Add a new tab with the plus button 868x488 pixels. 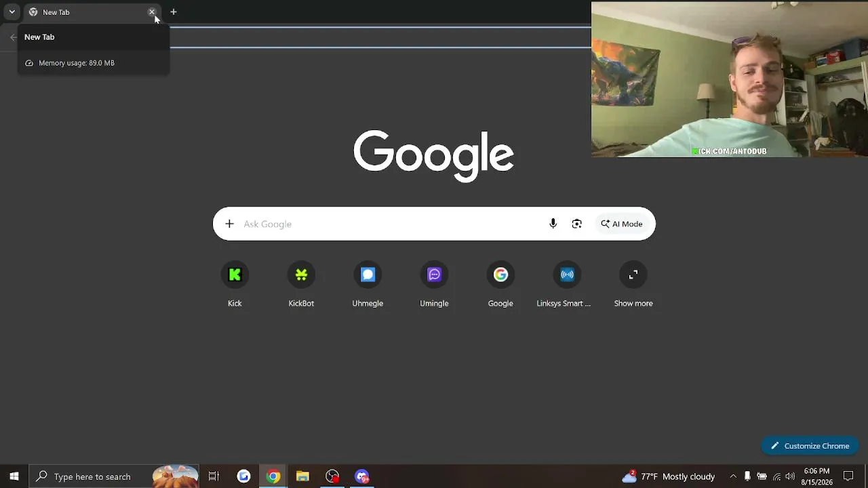pos(174,12)
